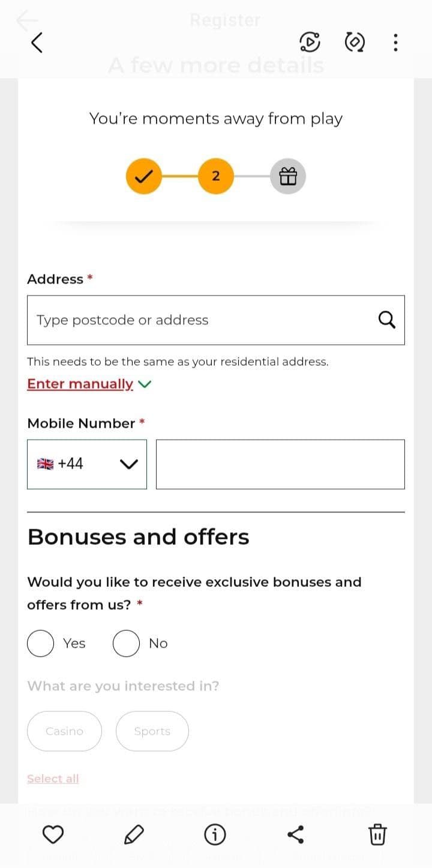Tap the gift icon on the progress tracker
The height and width of the screenshot is (868, 432).
pos(287,176)
